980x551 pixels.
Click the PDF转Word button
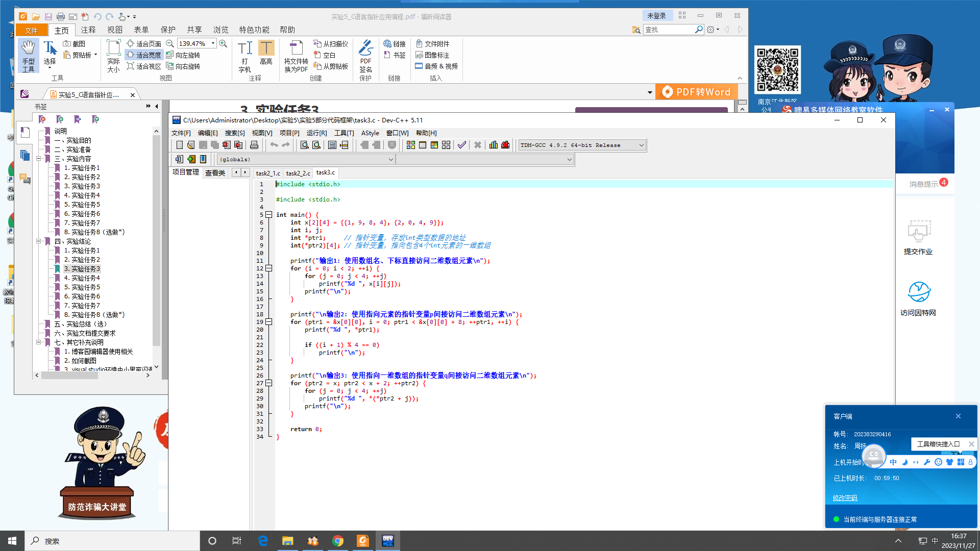click(697, 92)
